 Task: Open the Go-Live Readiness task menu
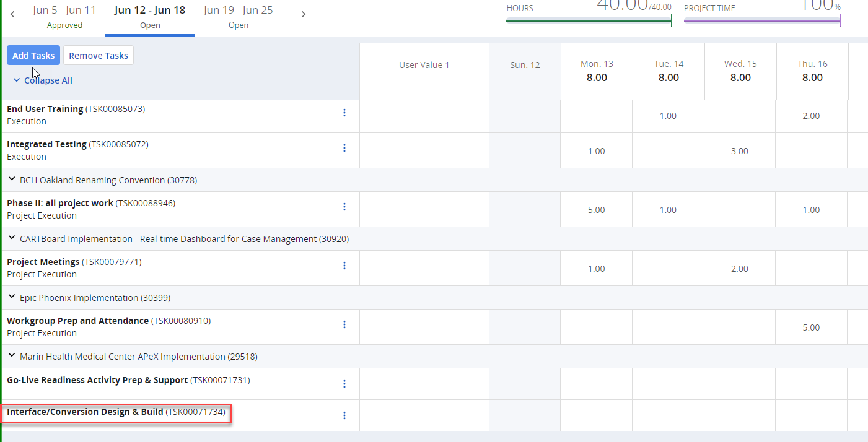click(344, 384)
